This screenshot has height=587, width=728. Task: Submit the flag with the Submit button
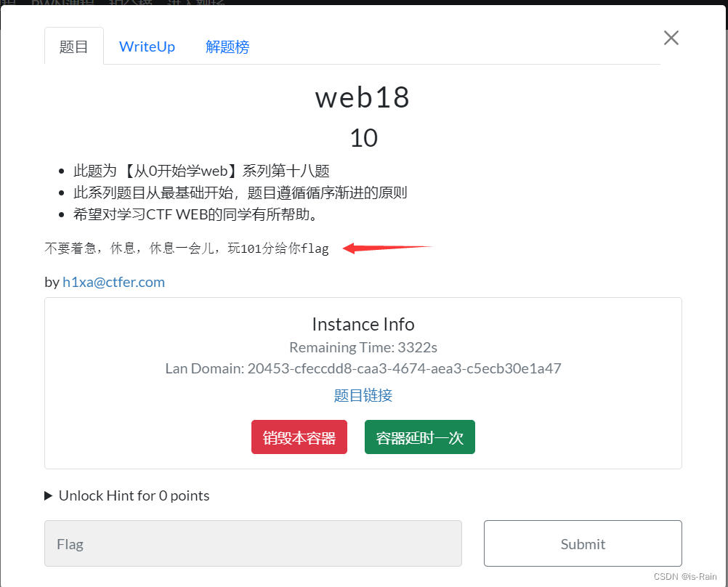(582, 543)
